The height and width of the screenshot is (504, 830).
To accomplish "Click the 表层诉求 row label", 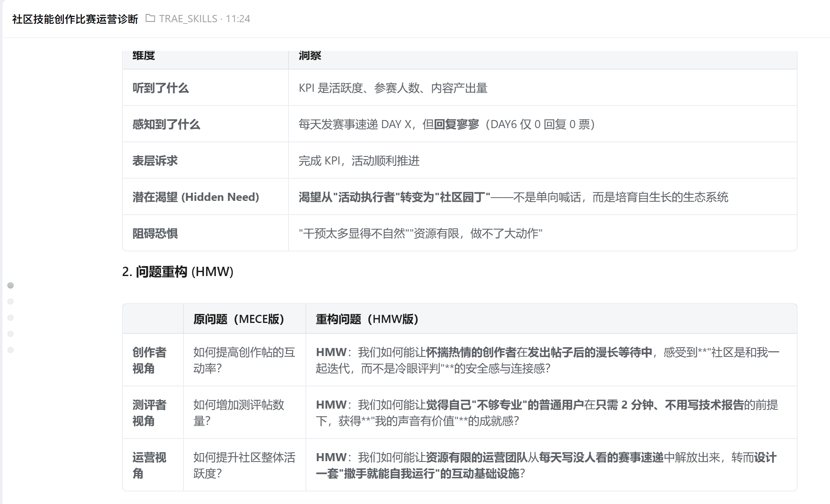I will 155,160.
